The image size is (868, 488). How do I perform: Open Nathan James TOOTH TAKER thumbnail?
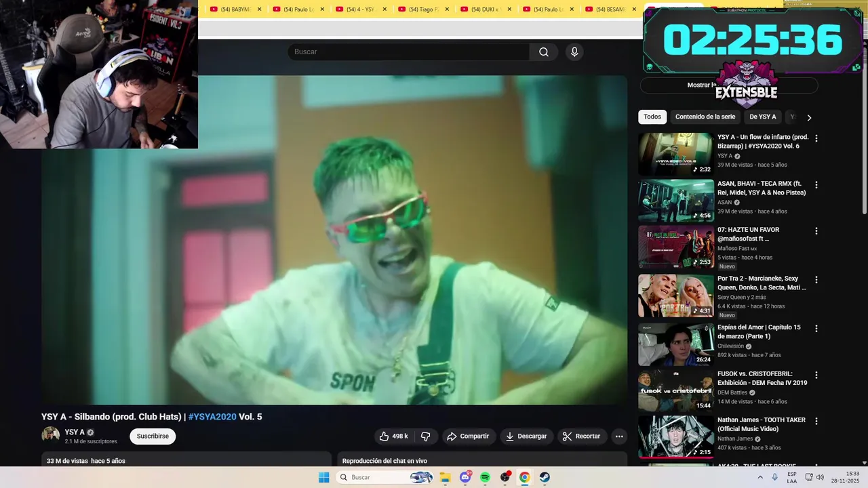(676, 437)
